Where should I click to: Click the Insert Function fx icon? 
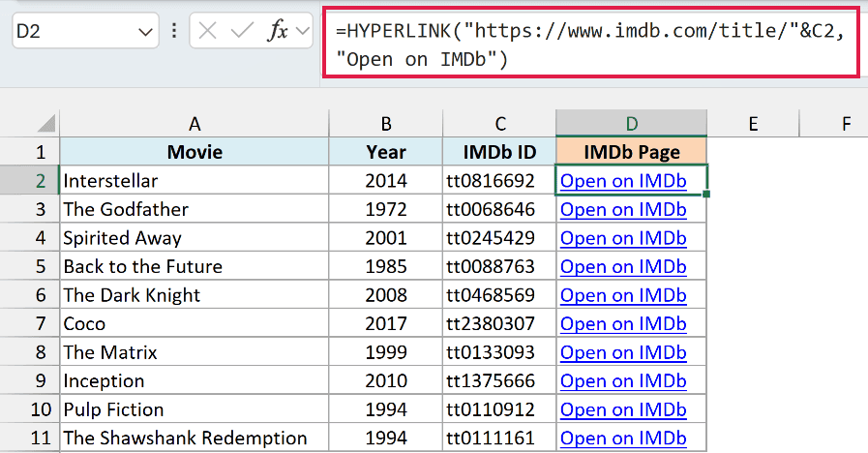278,30
